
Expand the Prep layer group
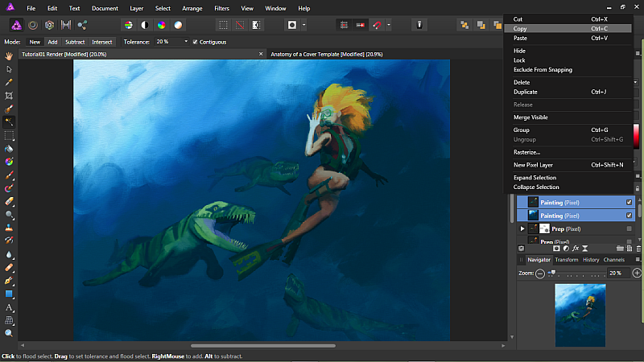click(x=522, y=229)
